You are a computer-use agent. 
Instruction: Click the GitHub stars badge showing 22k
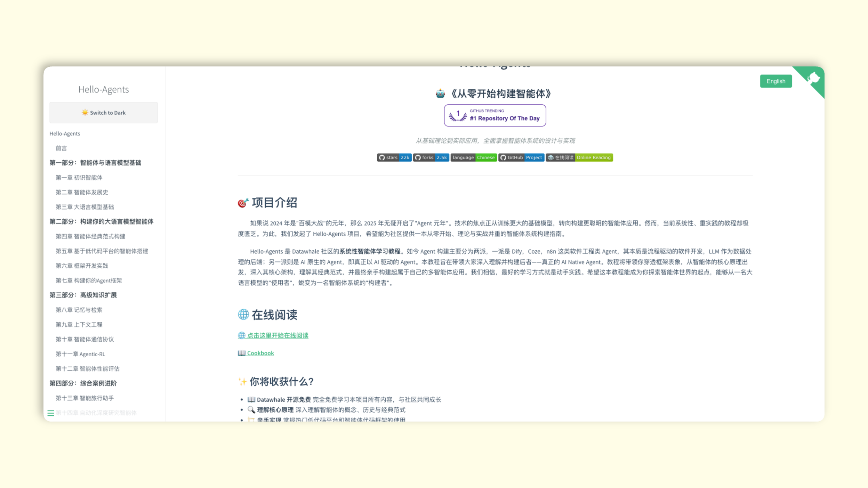(x=394, y=157)
